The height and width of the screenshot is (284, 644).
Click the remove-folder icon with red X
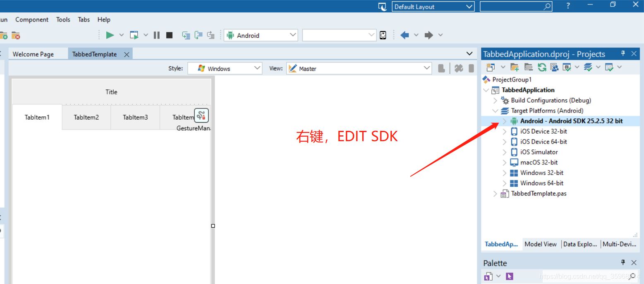pyautogui.click(x=16, y=35)
